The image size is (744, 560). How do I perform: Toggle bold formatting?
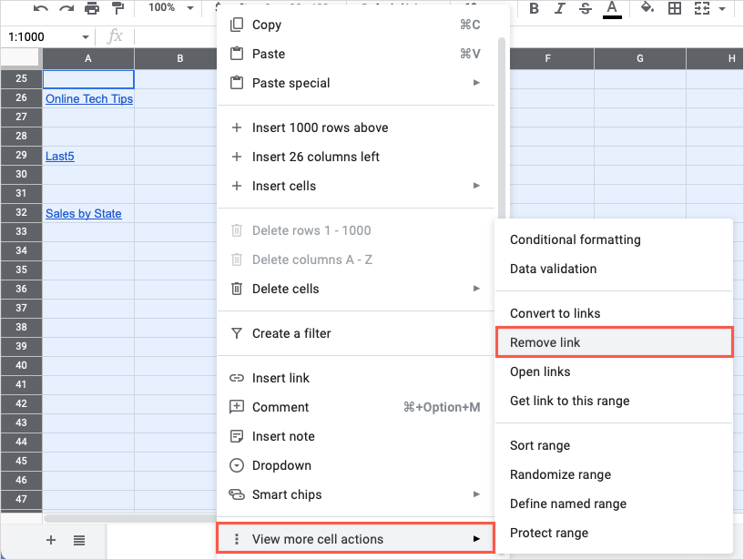coord(535,8)
